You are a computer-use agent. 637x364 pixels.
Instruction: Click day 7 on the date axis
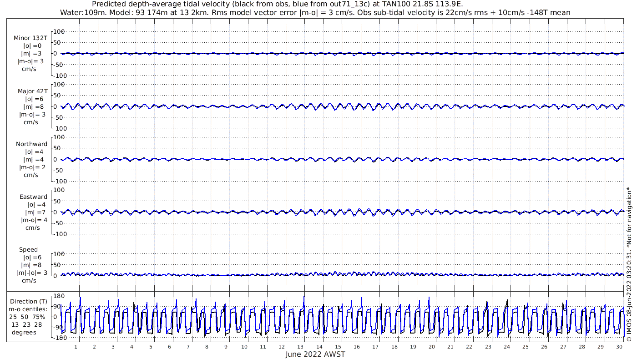188,347
